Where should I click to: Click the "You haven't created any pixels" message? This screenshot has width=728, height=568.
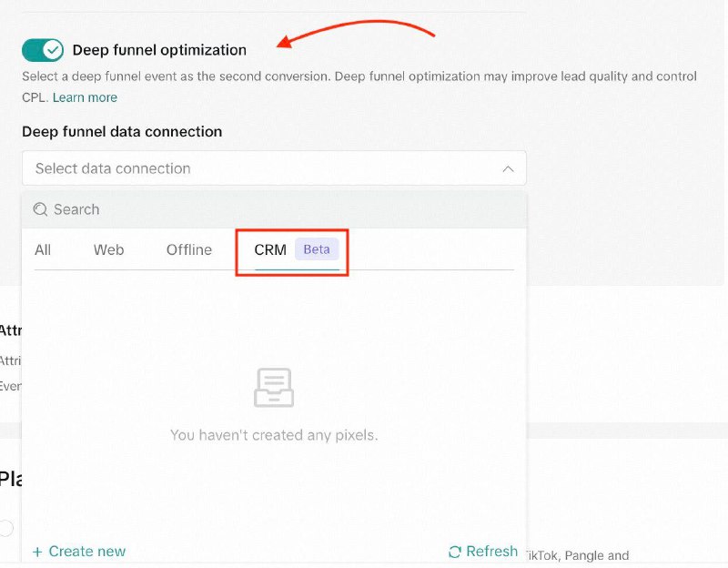pos(274,435)
